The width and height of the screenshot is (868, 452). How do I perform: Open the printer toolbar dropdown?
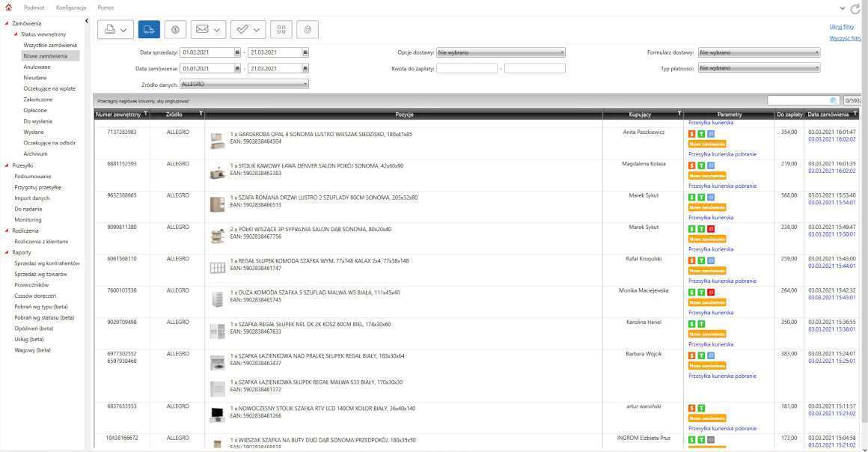click(x=116, y=28)
